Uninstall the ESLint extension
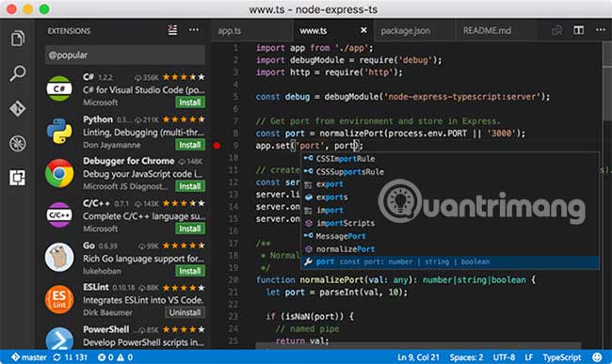The width and height of the screenshot is (612, 364). point(185,312)
